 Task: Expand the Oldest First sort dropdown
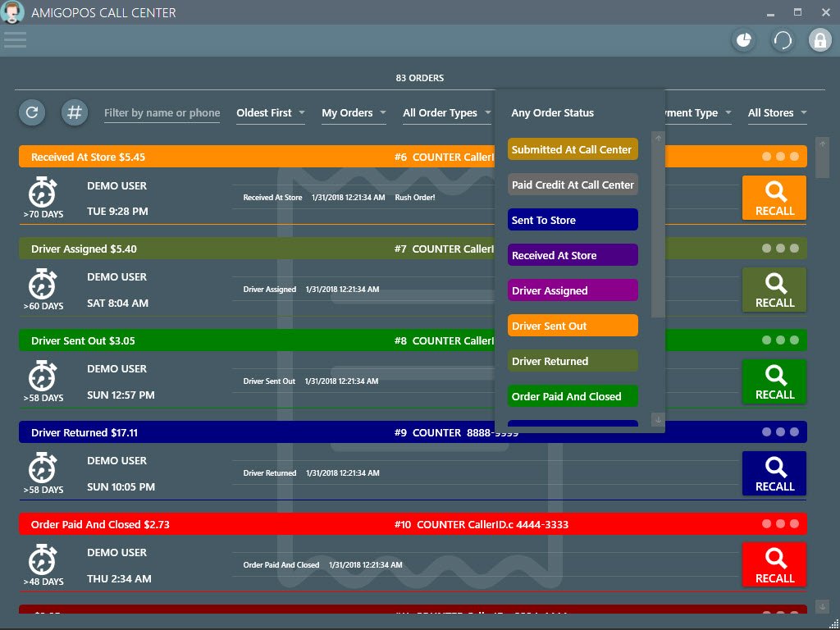pyautogui.click(x=270, y=113)
